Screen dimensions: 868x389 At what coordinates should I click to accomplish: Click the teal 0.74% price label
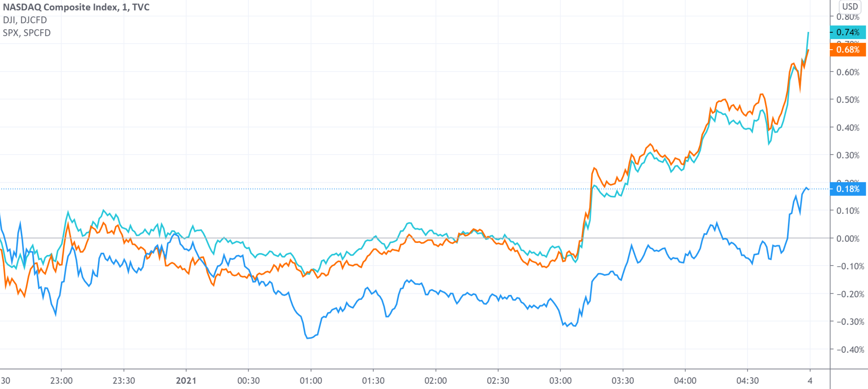point(847,32)
